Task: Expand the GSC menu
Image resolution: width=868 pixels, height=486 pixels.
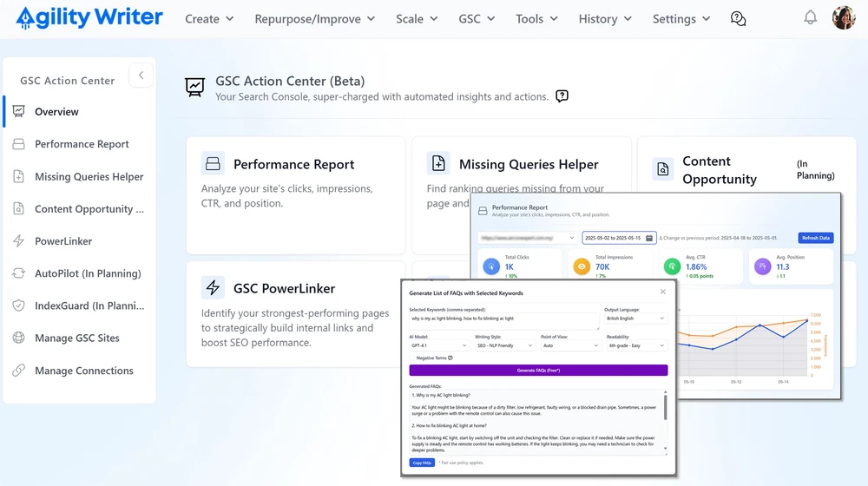Action: 477,19
